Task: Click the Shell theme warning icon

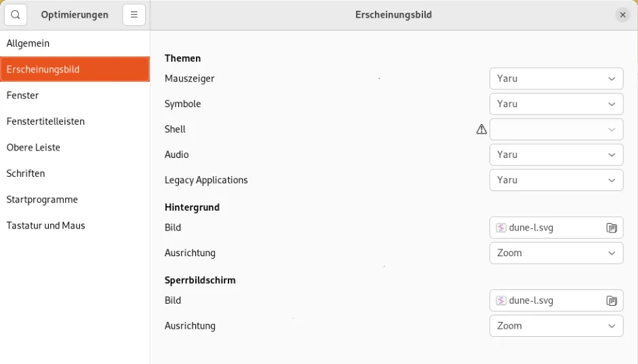Action: pyautogui.click(x=481, y=129)
